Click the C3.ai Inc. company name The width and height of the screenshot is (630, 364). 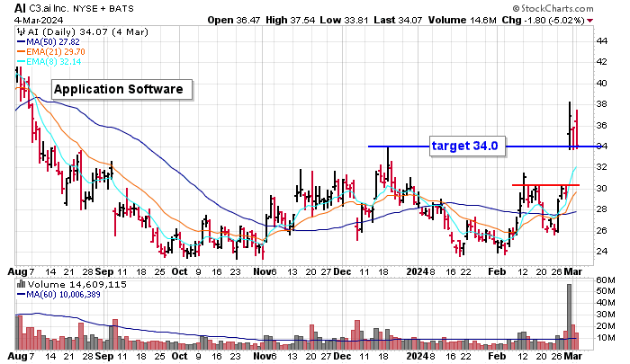pyautogui.click(x=49, y=8)
